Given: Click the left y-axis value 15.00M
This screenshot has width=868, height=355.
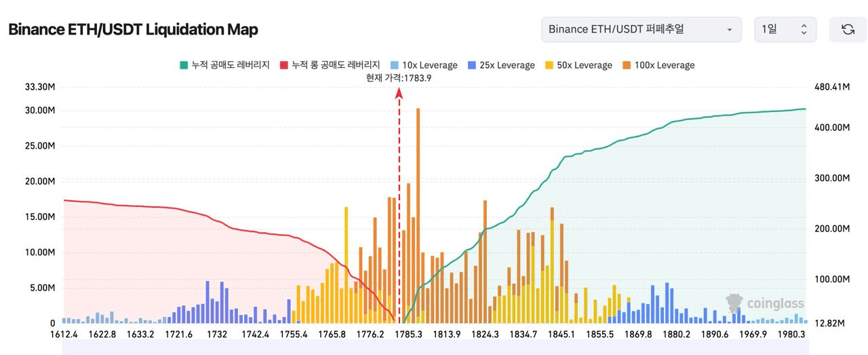Looking at the screenshot, I should tap(39, 217).
